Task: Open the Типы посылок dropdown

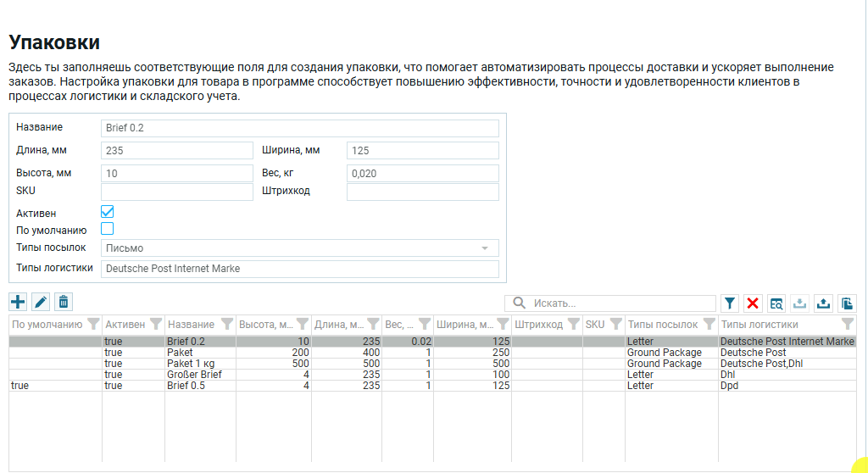Action: [485, 248]
